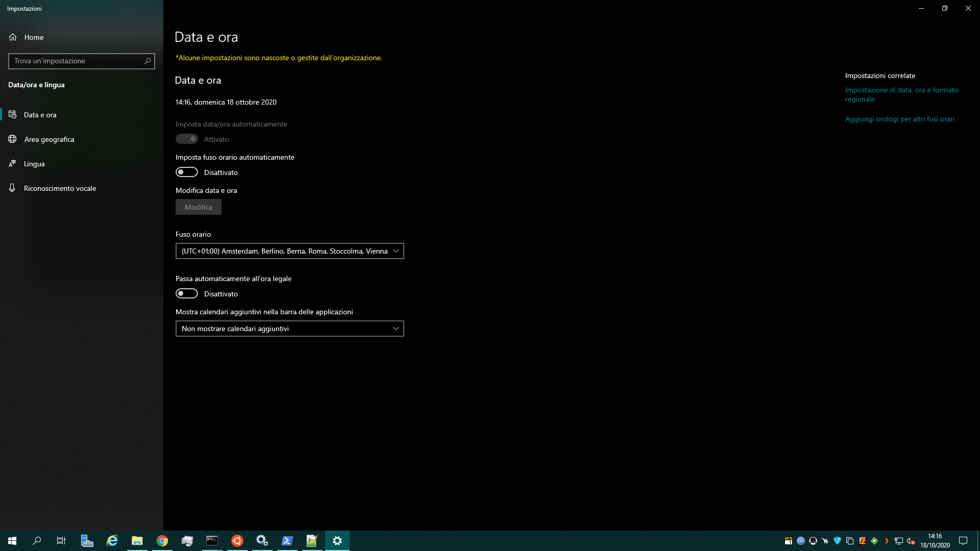The image size is (980, 551).
Task: Toggle Imposta data/ora automaticamente switch
Action: click(187, 139)
